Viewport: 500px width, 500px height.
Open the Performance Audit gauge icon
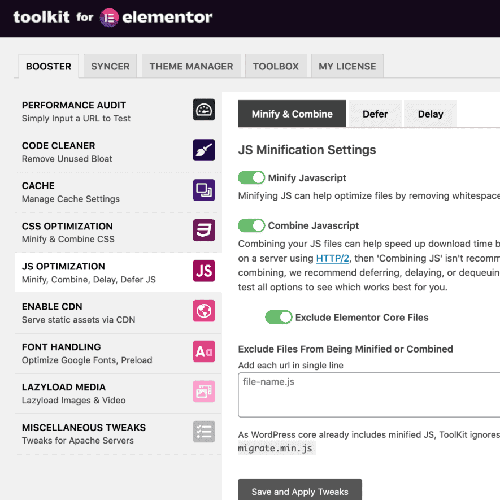tap(204, 109)
